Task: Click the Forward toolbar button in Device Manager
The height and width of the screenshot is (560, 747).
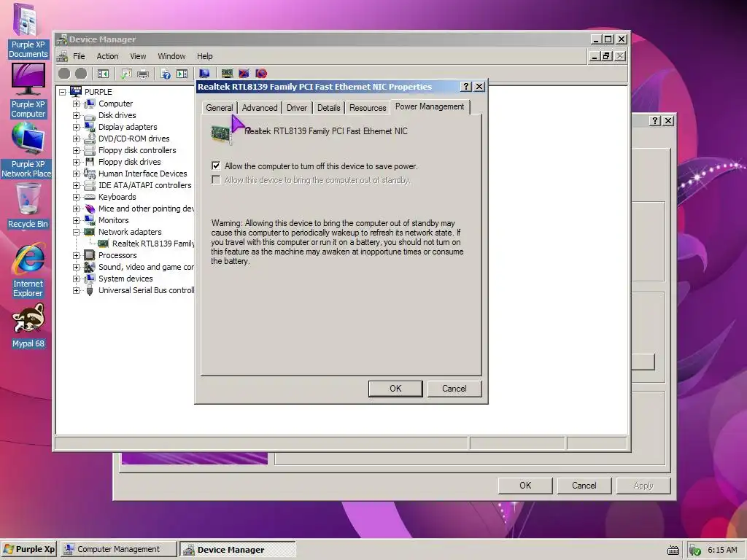Action: (81, 74)
